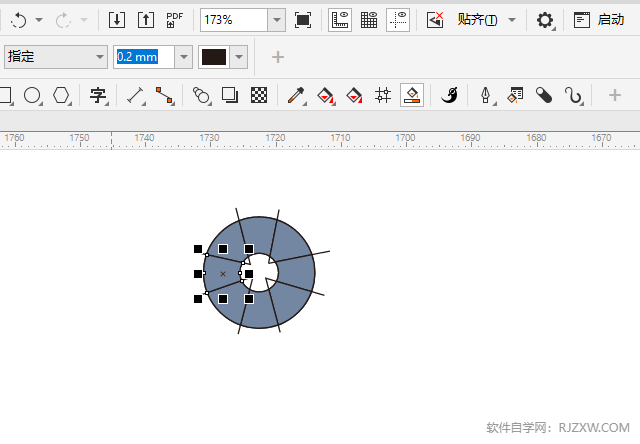The width and height of the screenshot is (640, 444).
Task: Select the Mesh Fill tool
Action: (382, 95)
